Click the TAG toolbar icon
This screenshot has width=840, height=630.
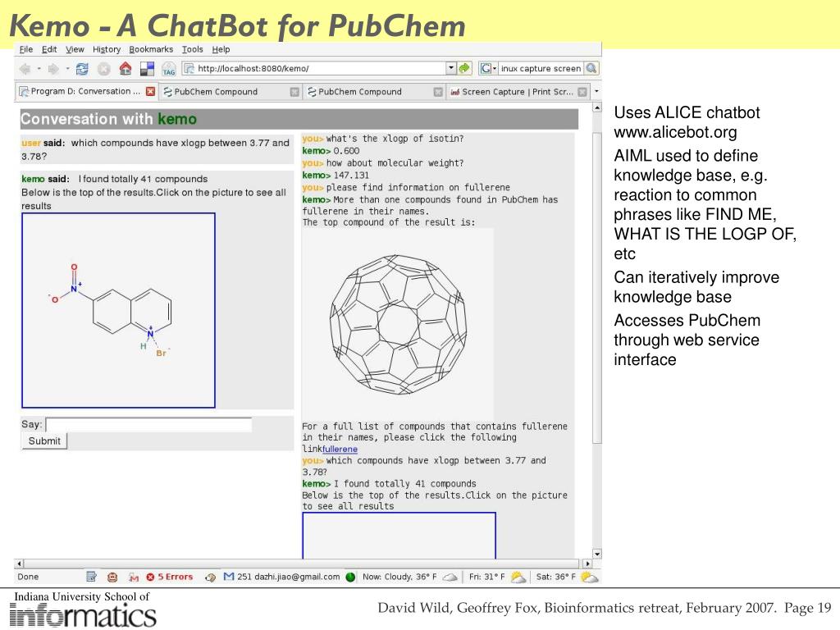(x=169, y=69)
